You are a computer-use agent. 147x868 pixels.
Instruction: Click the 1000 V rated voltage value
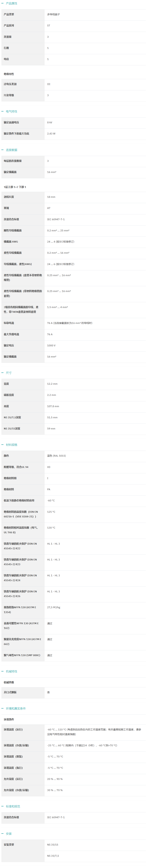pyautogui.click(x=51, y=345)
